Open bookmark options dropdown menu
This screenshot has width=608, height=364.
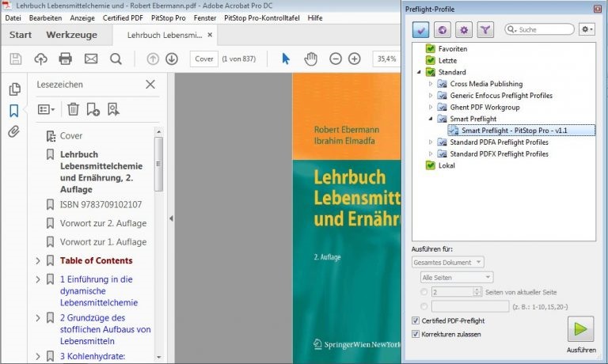click(x=46, y=109)
